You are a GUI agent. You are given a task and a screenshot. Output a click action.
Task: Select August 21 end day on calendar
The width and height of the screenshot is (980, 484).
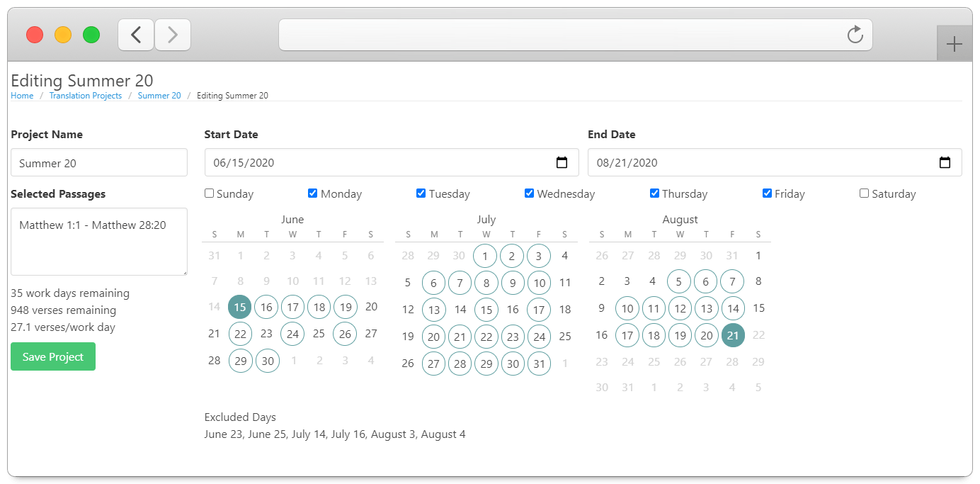pyautogui.click(x=733, y=335)
